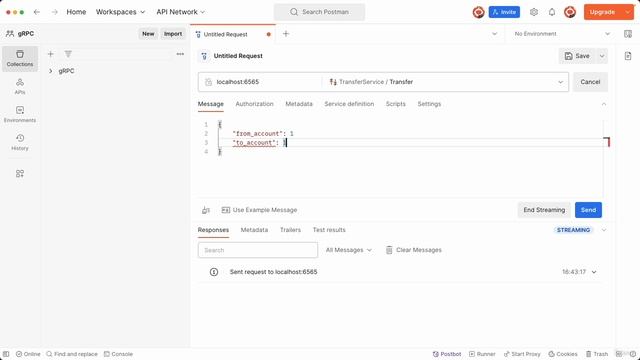Open the Collections sidebar panel
640x360 pixels.
click(x=20, y=58)
